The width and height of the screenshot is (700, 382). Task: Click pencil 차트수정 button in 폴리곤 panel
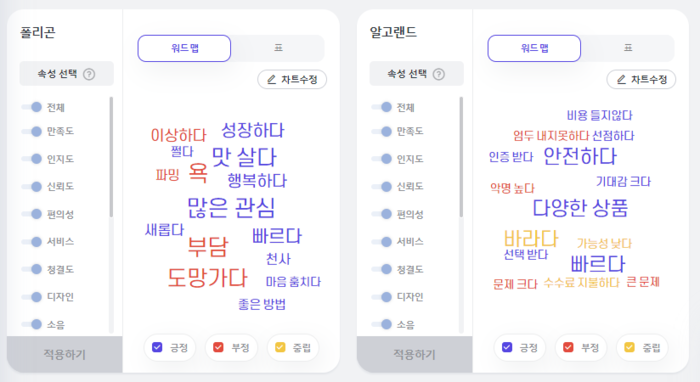pos(292,79)
